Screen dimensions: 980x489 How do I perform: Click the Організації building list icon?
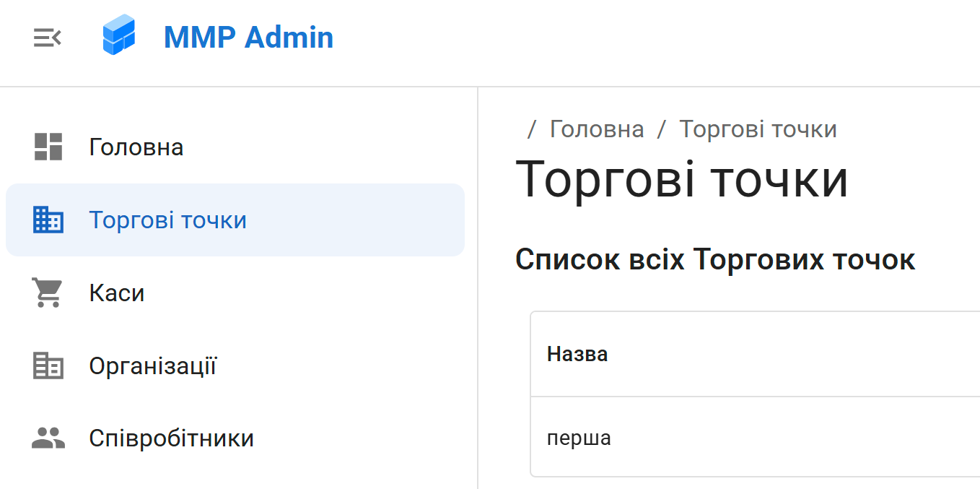click(x=48, y=365)
